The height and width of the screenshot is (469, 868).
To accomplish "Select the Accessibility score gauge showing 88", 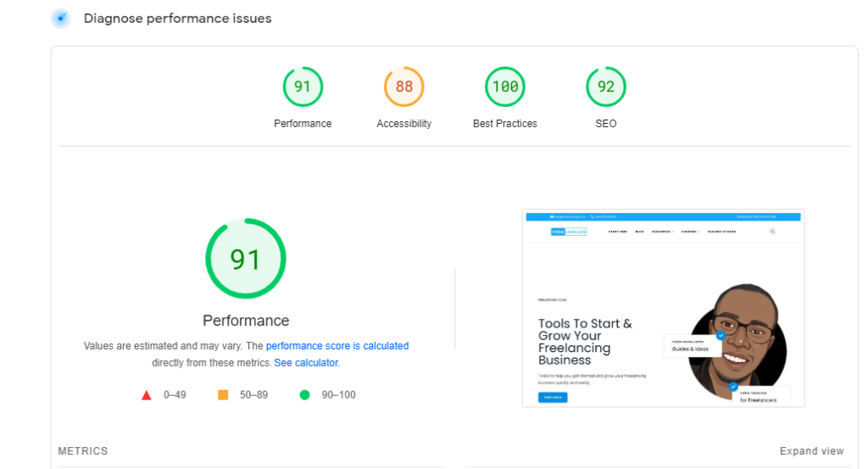I will tap(403, 87).
